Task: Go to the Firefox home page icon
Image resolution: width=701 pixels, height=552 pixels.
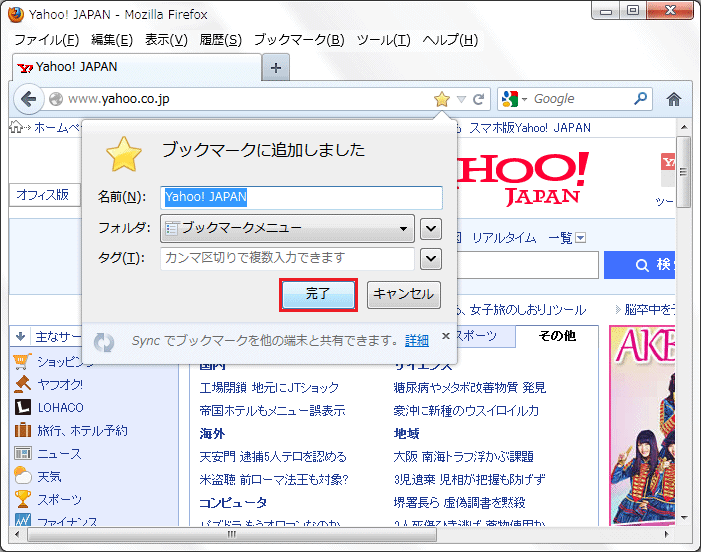Action: (x=674, y=99)
